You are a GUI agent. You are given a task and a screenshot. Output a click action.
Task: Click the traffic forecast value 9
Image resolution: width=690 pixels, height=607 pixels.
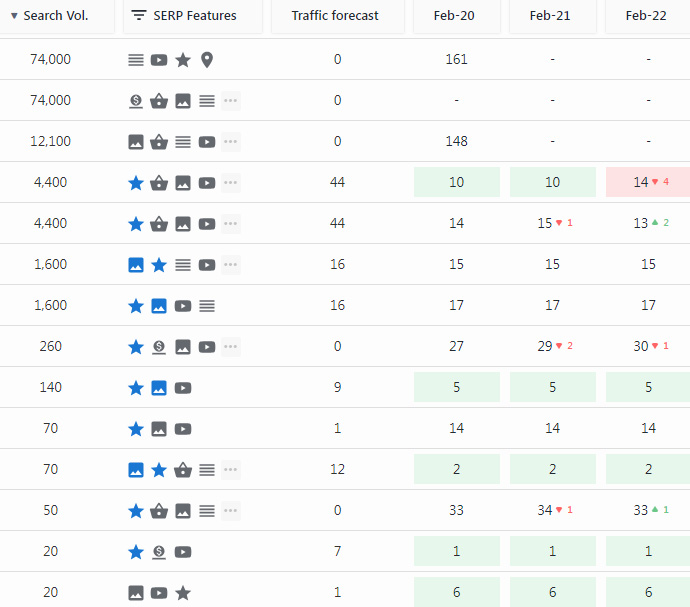point(338,387)
